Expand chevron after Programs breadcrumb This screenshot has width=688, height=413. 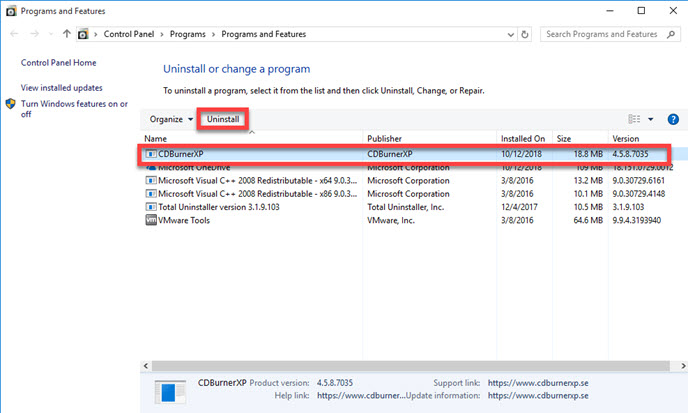[213, 34]
